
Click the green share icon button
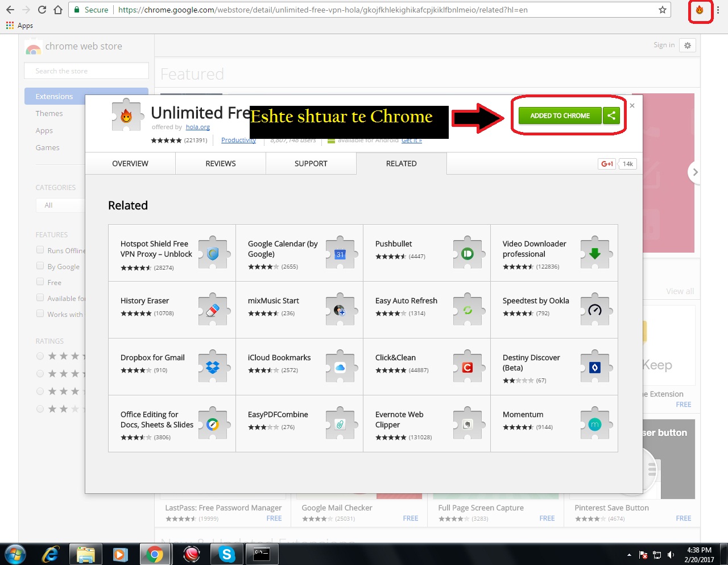coord(611,116)
